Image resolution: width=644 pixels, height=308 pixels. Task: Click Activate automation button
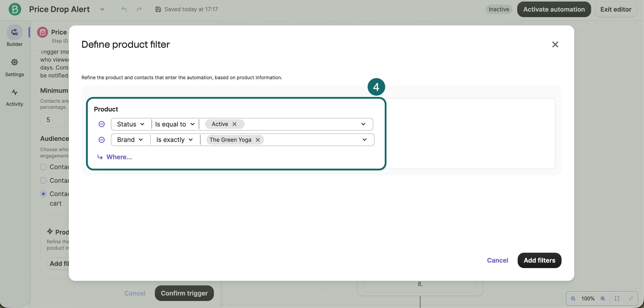pyautogui.click(x=554, y=9)
